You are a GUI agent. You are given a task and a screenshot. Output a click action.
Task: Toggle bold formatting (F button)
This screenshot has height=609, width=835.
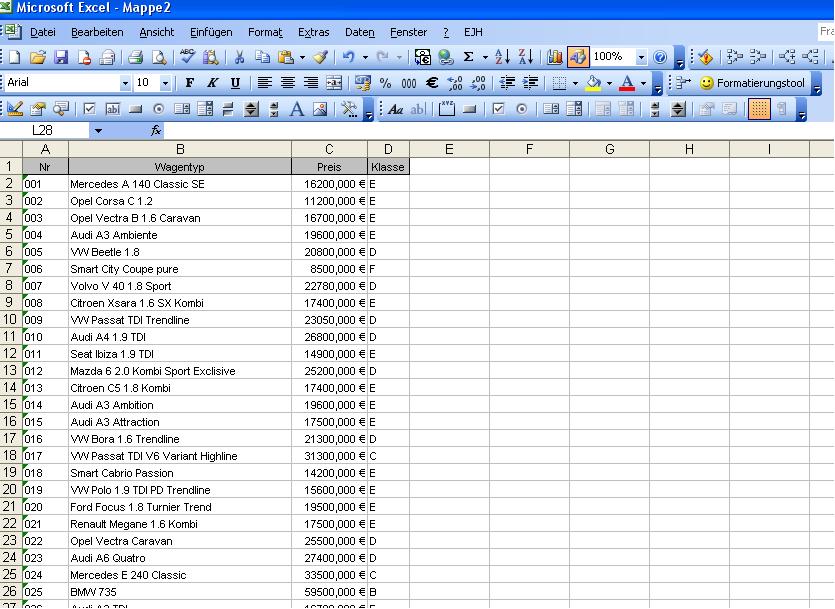tap(188, 83)
